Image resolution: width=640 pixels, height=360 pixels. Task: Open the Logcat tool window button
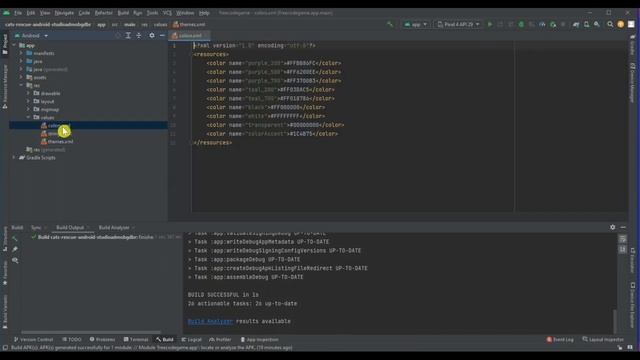click(x=191, y=340)
